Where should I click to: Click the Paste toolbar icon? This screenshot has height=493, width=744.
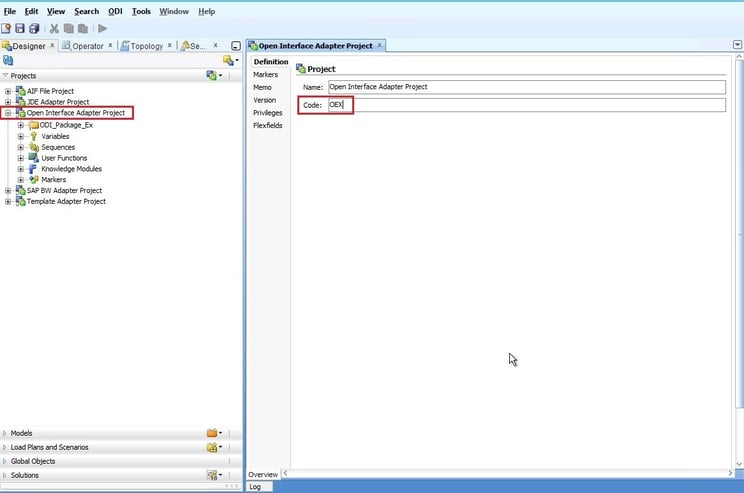click(83, 28)
